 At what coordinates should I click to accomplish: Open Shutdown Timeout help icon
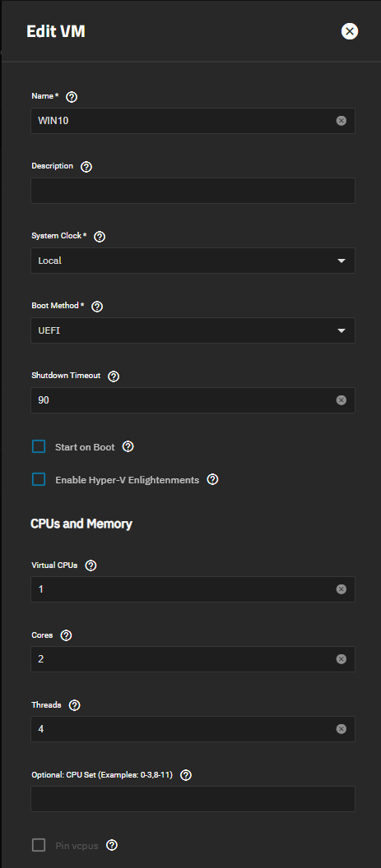pyautogui.click(x=114, y=376)
